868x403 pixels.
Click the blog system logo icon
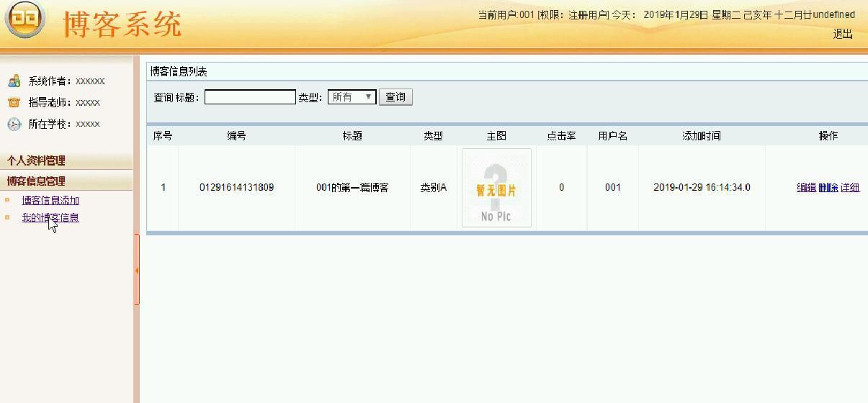coord(25,18)
